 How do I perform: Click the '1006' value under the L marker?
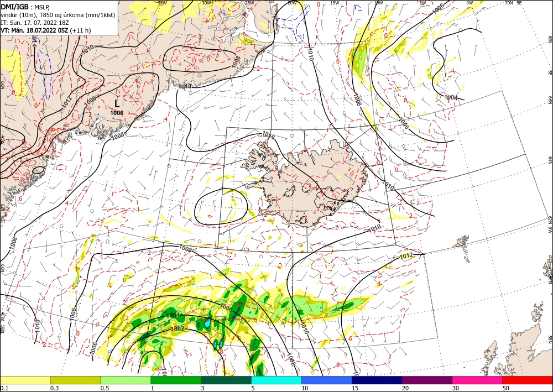[117, 113]
